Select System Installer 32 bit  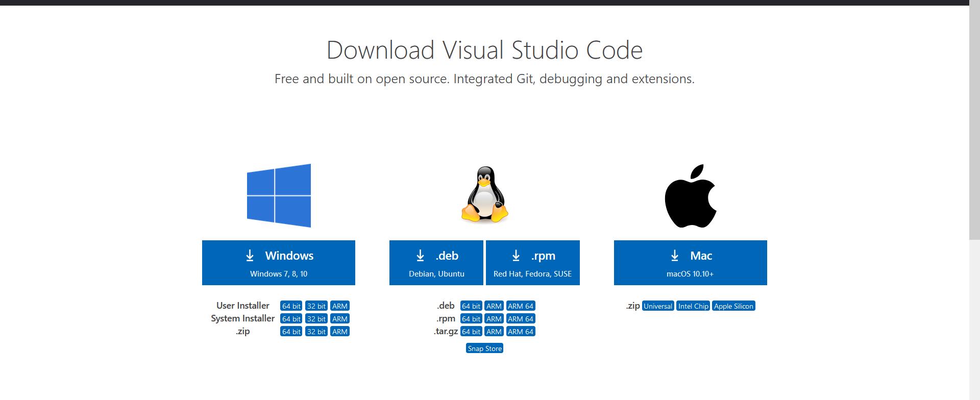coord(316,319)
